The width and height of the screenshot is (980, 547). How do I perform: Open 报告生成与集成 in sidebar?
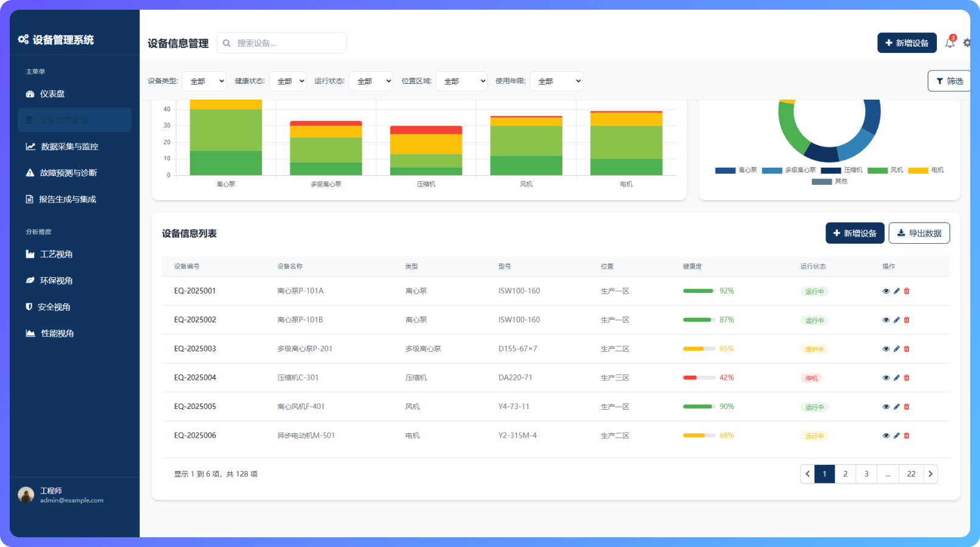[74, 199]
